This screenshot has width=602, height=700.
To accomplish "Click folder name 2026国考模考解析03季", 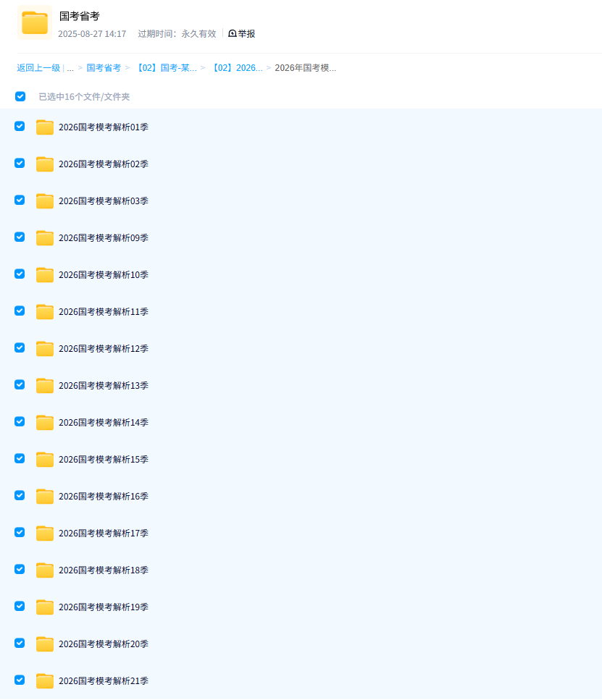I will click(104, 201).
